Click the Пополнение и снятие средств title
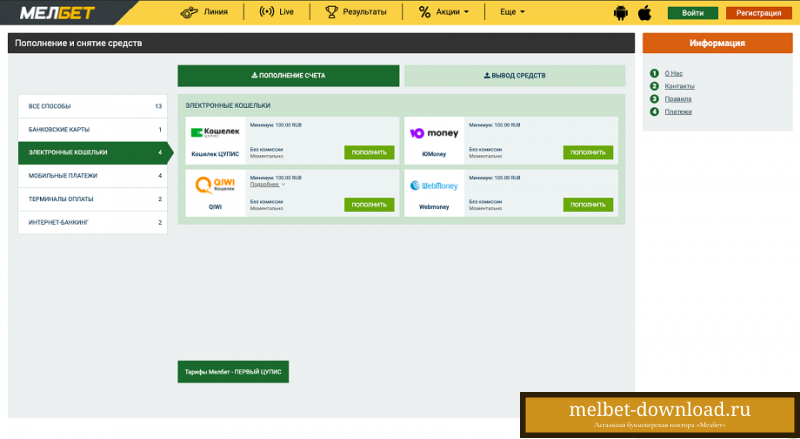 [x=79, y=43]
